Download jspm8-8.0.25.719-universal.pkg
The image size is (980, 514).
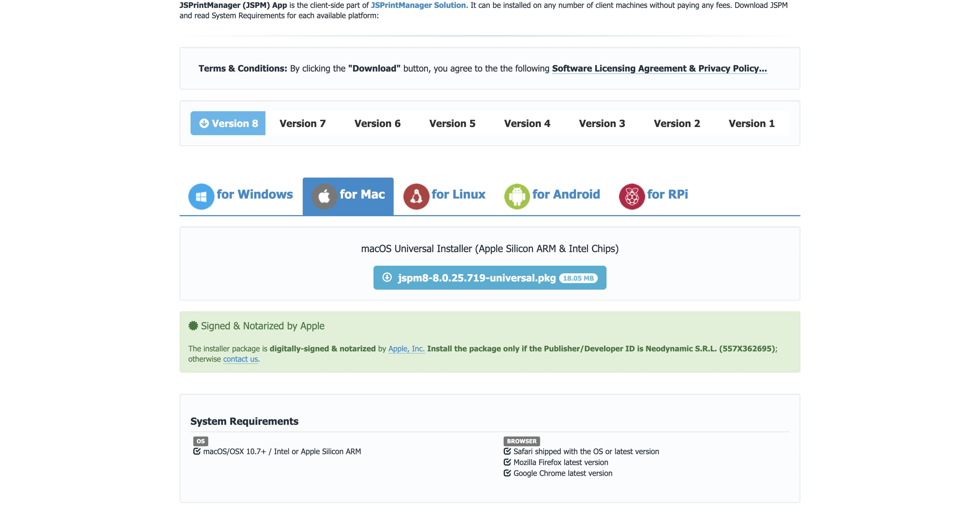pyautogui.click(x=490, y=277)
